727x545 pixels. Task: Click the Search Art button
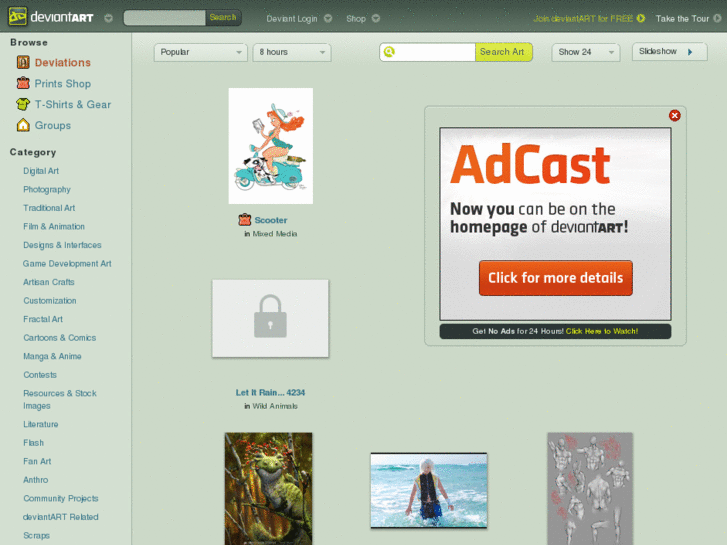503,52
